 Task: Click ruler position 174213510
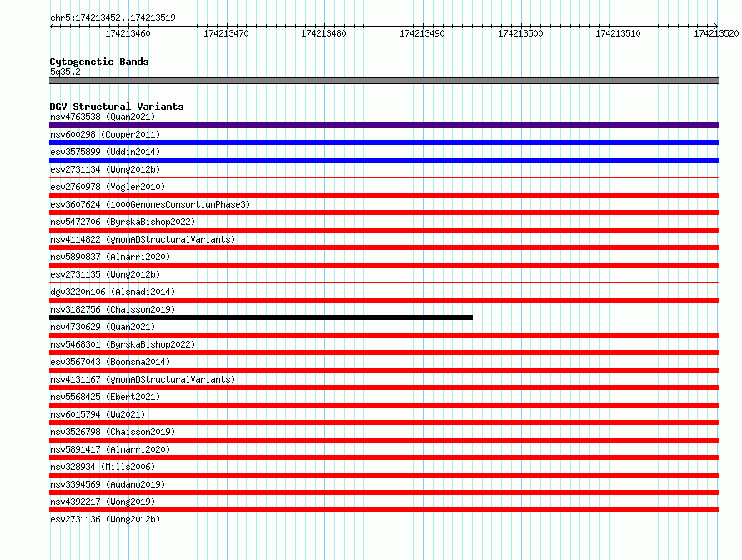pyautogui.click(x=618, y=33)
